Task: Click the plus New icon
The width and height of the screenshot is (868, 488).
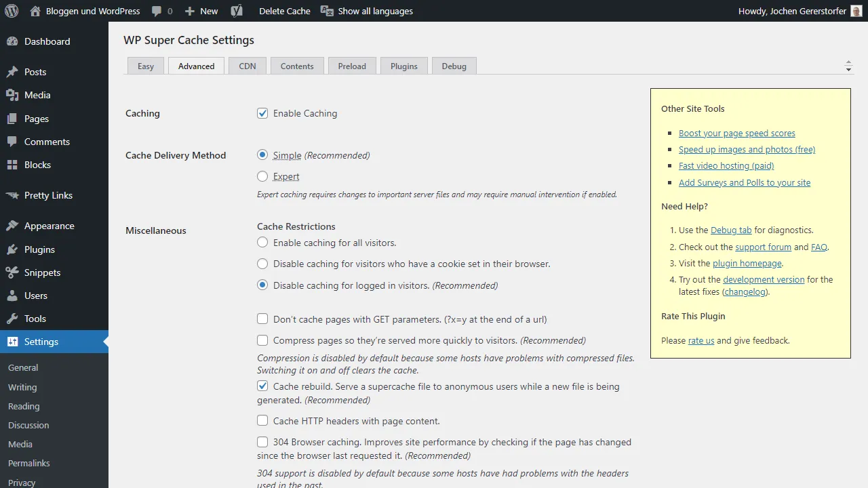Action: pos(190,12)
